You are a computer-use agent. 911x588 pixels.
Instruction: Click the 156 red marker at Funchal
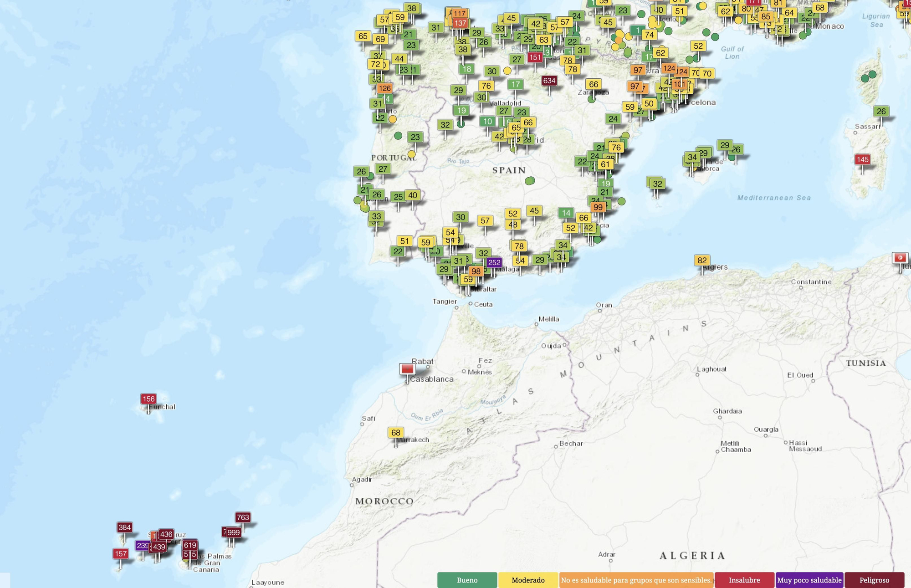(x=149, y=399)
